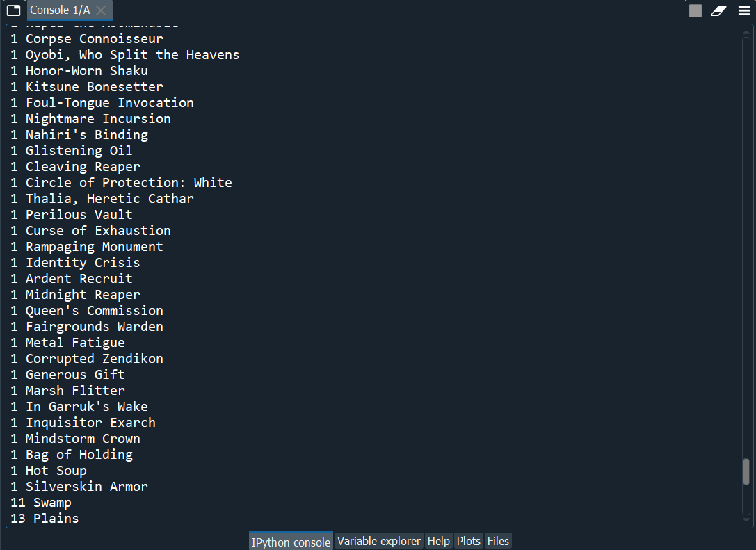Click the line '1 Identity Crisis'
Viewport: 756px width, 550px height.
tap(76, 262)
